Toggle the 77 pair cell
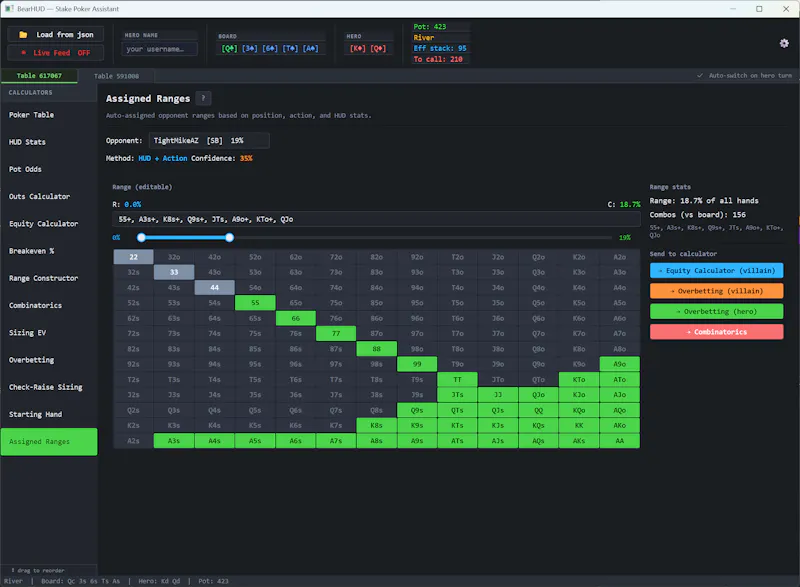 point(336,334)
